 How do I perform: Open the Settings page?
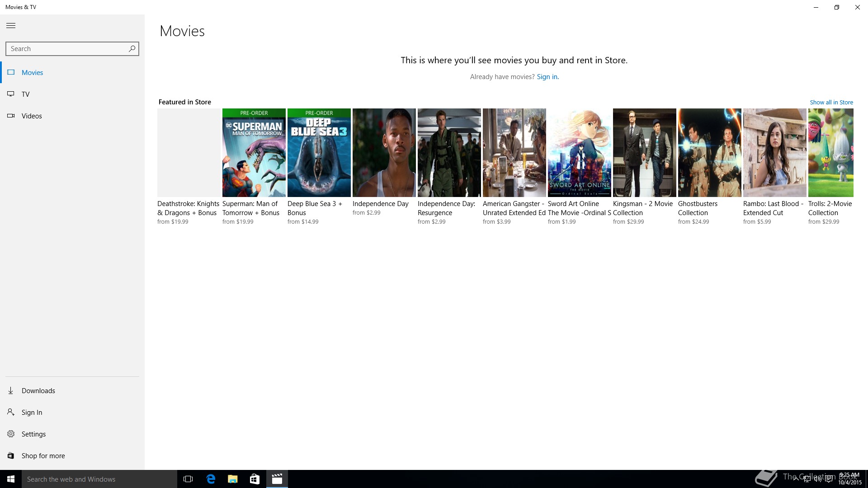click(x=72, y=434)
